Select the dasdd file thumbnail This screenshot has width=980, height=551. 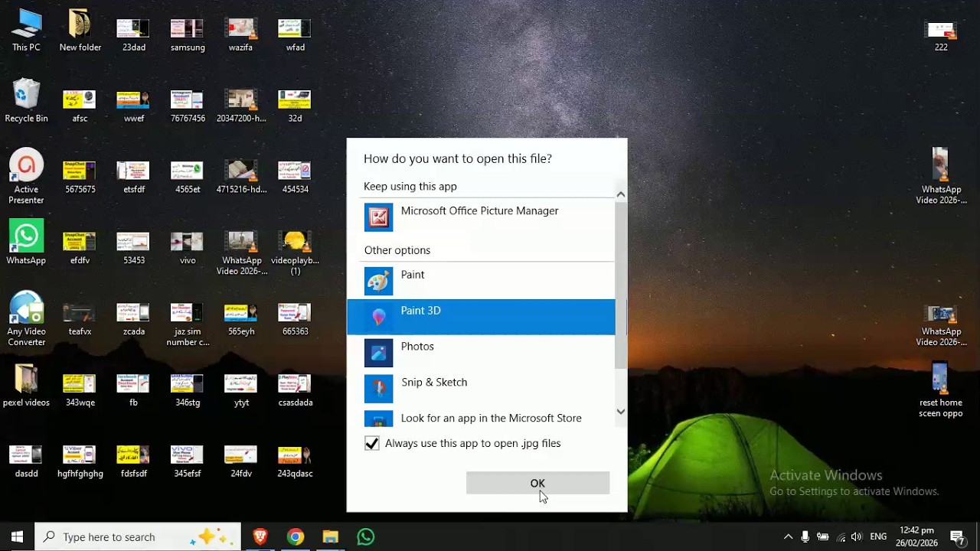[x=26, y=461]
